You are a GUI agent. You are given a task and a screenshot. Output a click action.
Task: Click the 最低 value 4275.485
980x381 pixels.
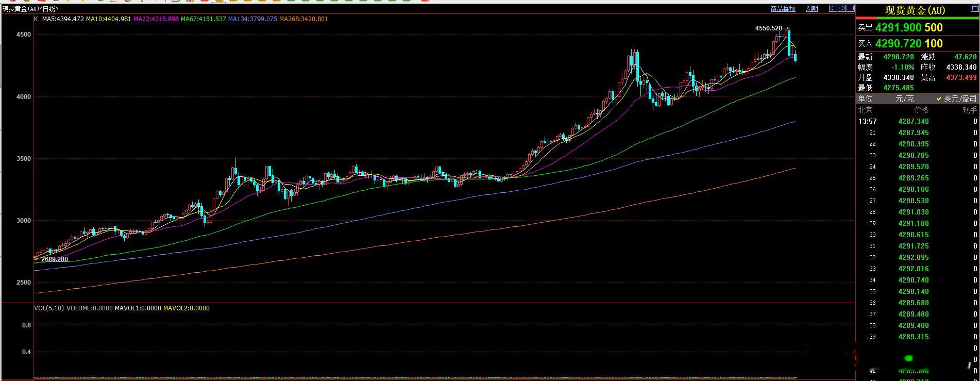[x=899, y=88]
